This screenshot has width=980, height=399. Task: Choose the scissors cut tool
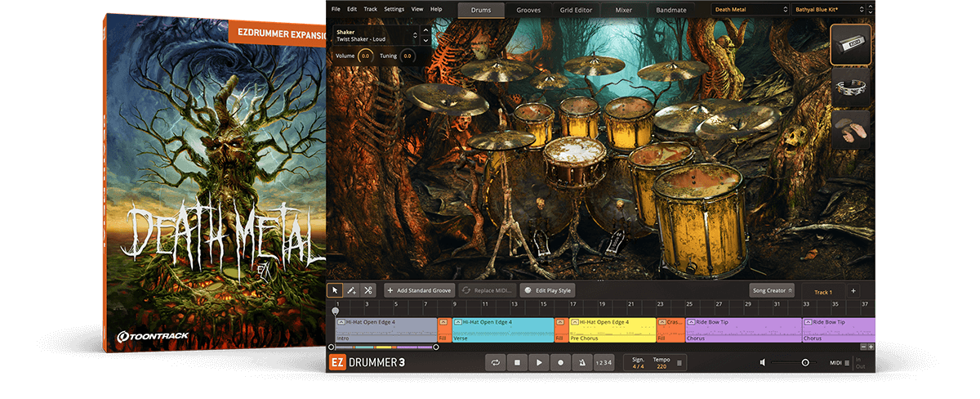point(368,290)
